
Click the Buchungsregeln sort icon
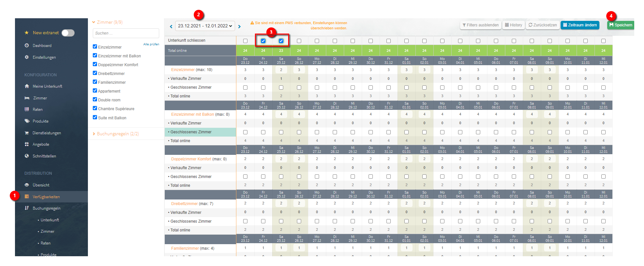pos(27,208)
